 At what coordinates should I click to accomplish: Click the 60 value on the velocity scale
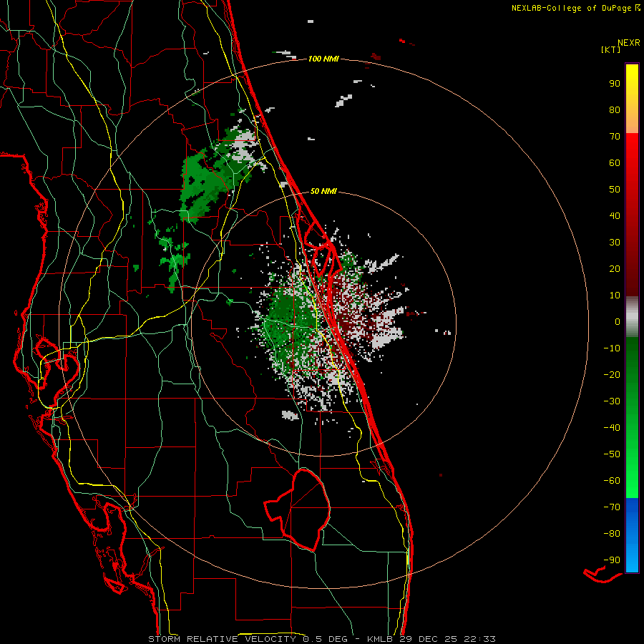[615, 162]
